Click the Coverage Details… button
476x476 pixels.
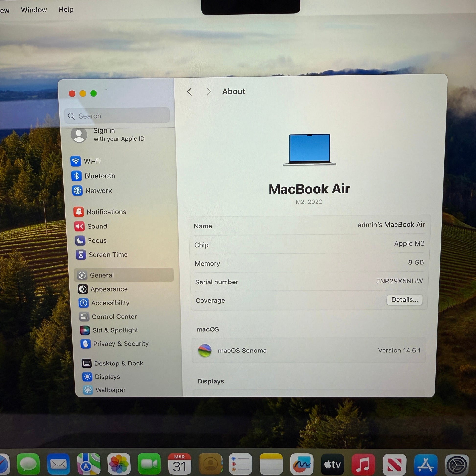(405, 300)
